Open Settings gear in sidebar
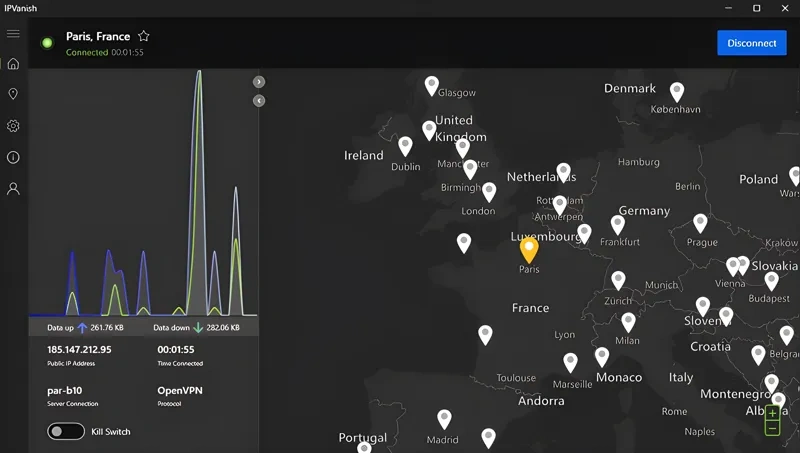This screenshot has height=453, width=800. (x=13, y=126)
